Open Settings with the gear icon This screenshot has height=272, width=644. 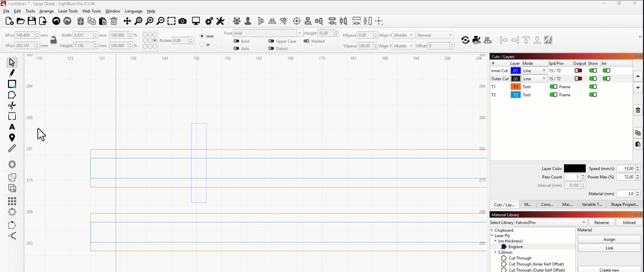[x=209, y=21]
